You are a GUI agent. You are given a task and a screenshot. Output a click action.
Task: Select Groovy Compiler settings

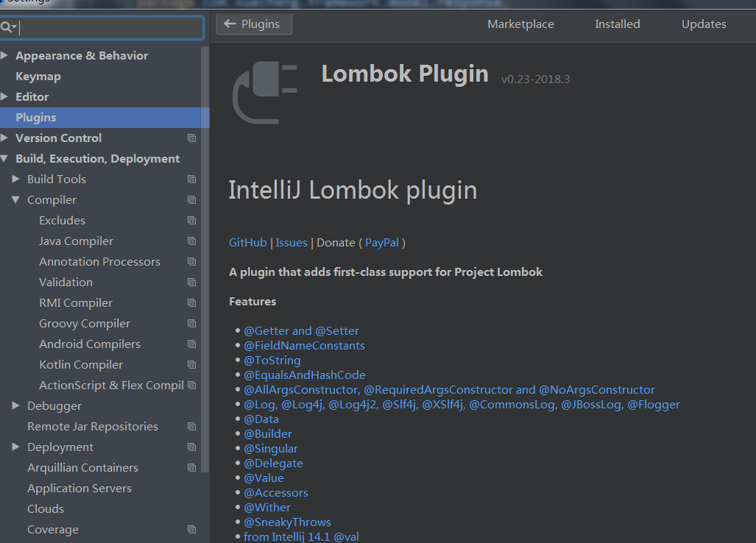[85, 324]
